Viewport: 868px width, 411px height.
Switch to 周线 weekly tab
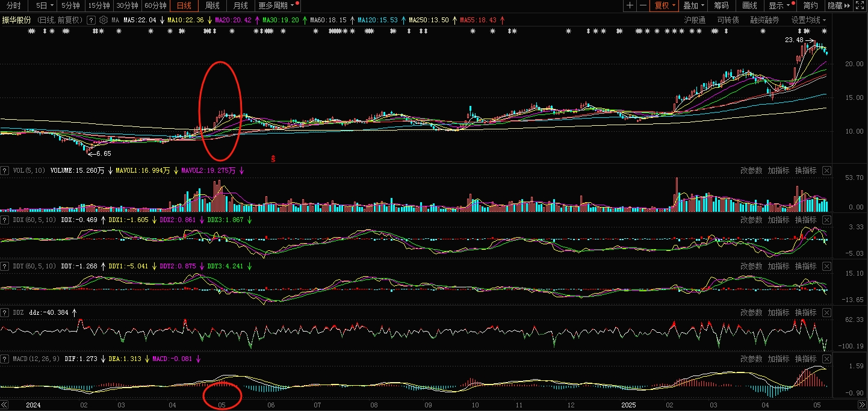click(212, 5)
